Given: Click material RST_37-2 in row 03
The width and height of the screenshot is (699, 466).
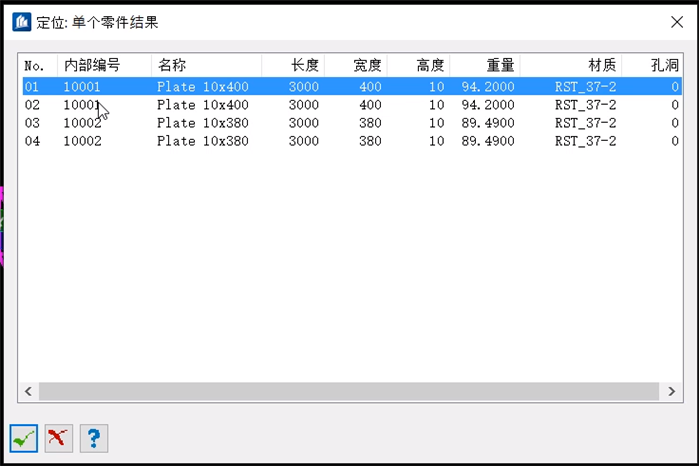Looking at the screenshot, I should (586, 123).
